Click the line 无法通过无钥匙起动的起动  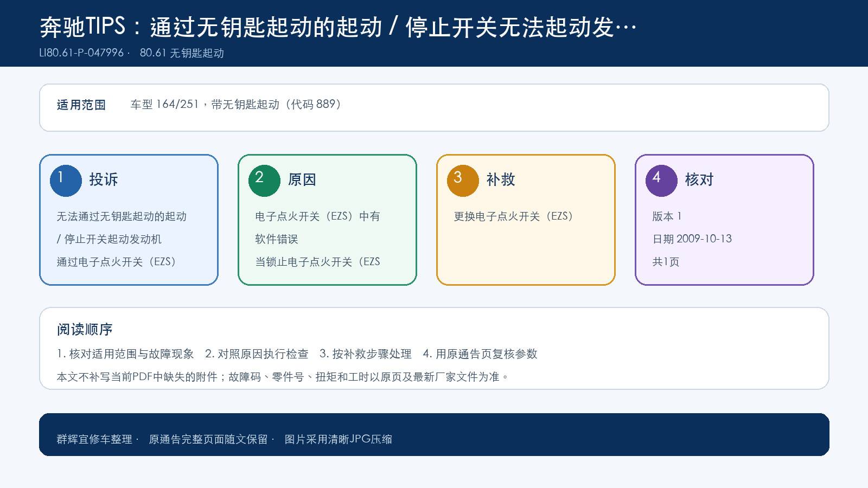click(x=122, y=216)
